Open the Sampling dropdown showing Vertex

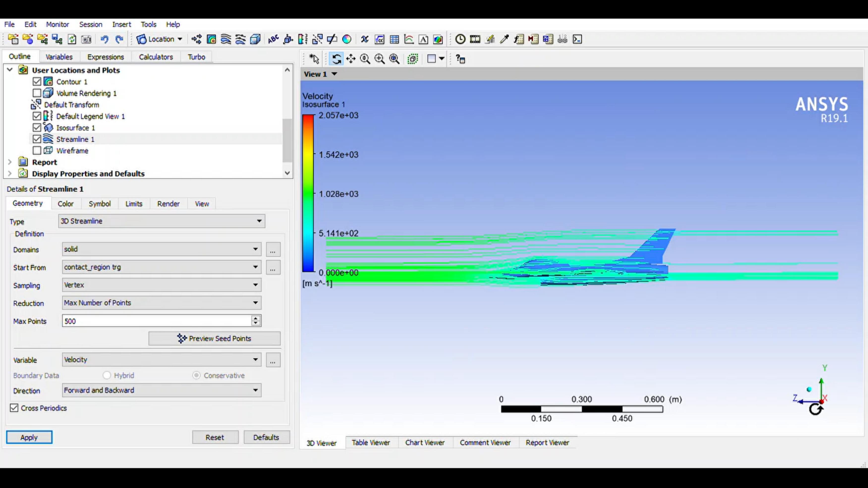pyautogui.click(x=161, y=285)
